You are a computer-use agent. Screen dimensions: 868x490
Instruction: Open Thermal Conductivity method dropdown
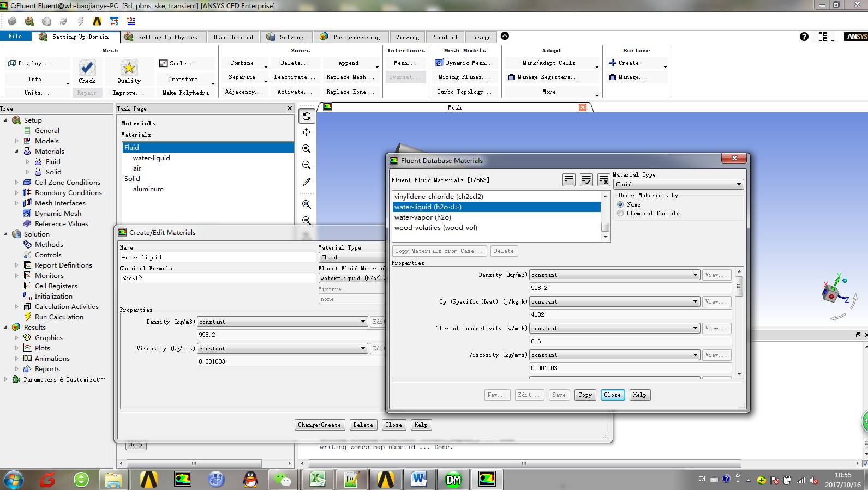(x=614, y=328)
